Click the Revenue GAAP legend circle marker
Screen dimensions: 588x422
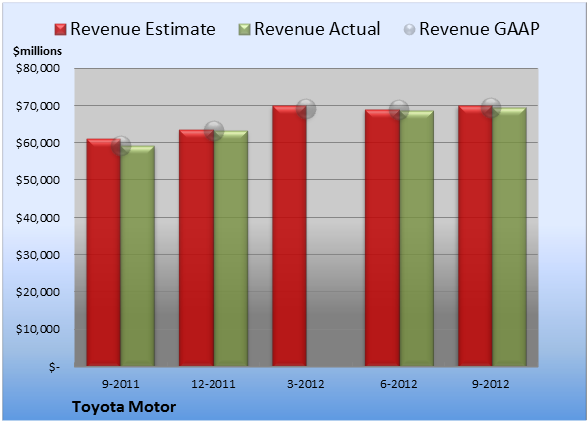409,30
